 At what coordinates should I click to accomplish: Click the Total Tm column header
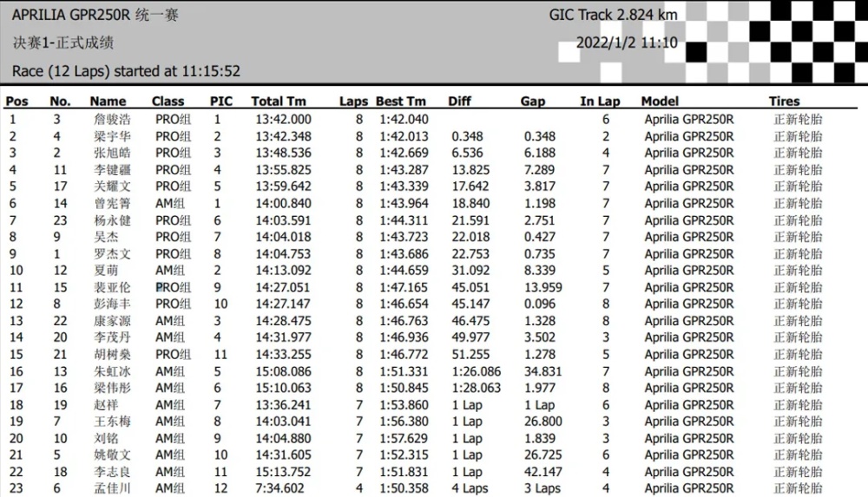tap(279, 101)
